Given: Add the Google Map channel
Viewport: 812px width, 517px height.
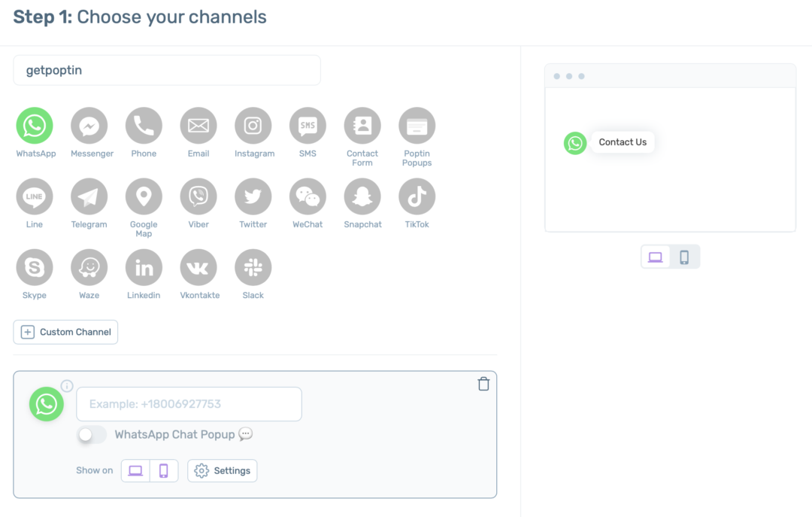Looking at the screenshot, I should [144, 196].
